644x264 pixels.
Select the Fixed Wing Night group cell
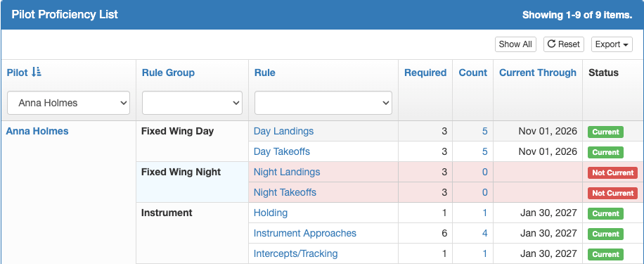(192, 182)
